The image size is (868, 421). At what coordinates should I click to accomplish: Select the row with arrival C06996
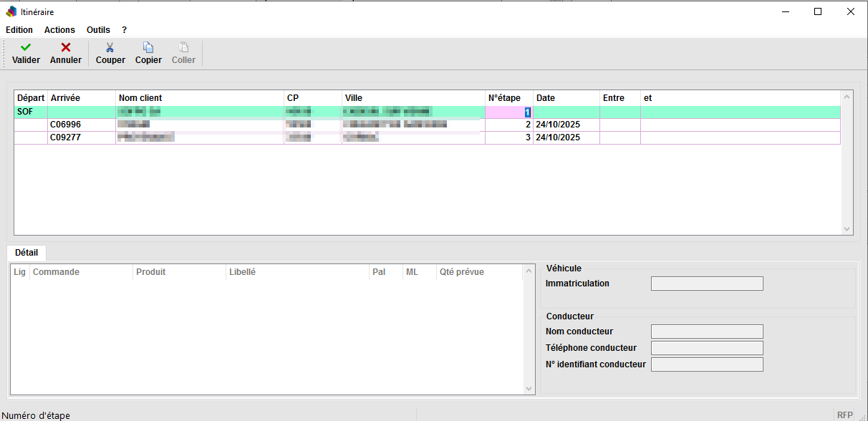[65, 125]
